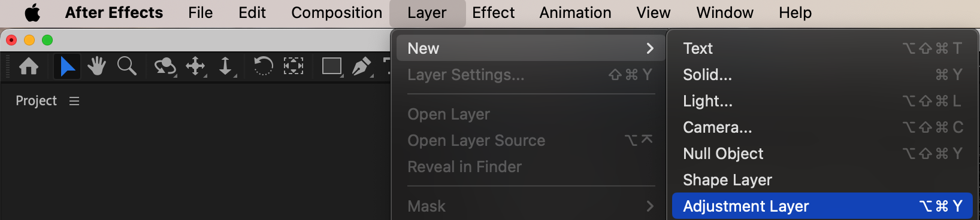The image size is (980, 220).
Task: Select the Rectangle shape tool
Action: (x=332, y=66)
